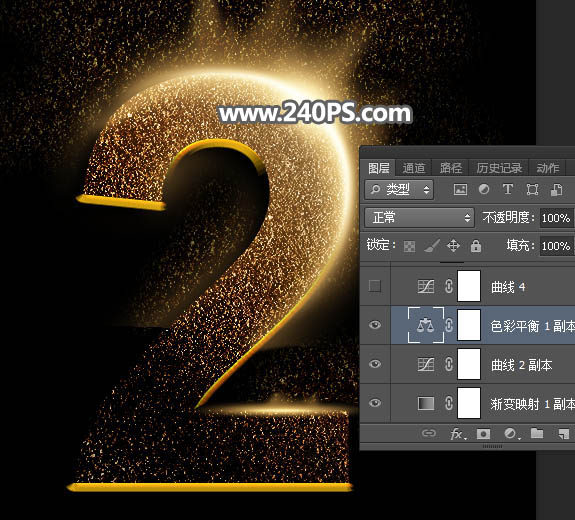Hide the 渐变映射 1 副本 layer

click(375, 403)
